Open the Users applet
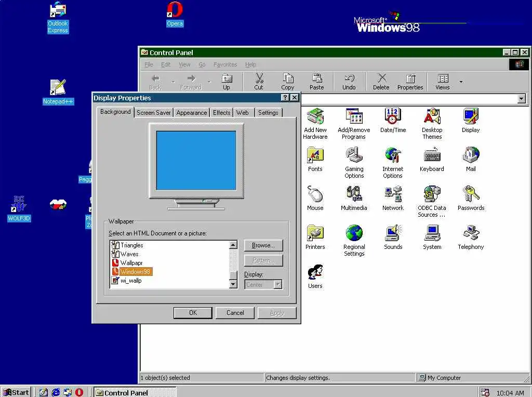The image size is (532, 397). 315,276
